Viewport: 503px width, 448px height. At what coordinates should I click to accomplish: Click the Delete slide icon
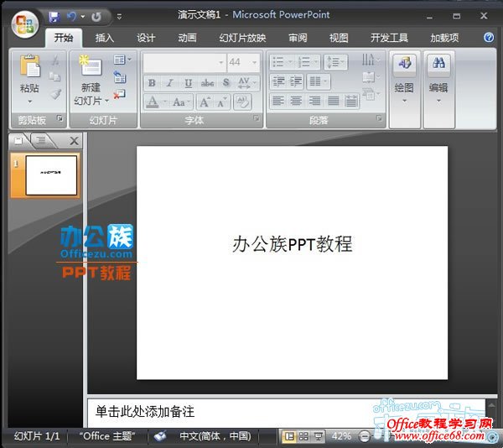coord(119,94)
